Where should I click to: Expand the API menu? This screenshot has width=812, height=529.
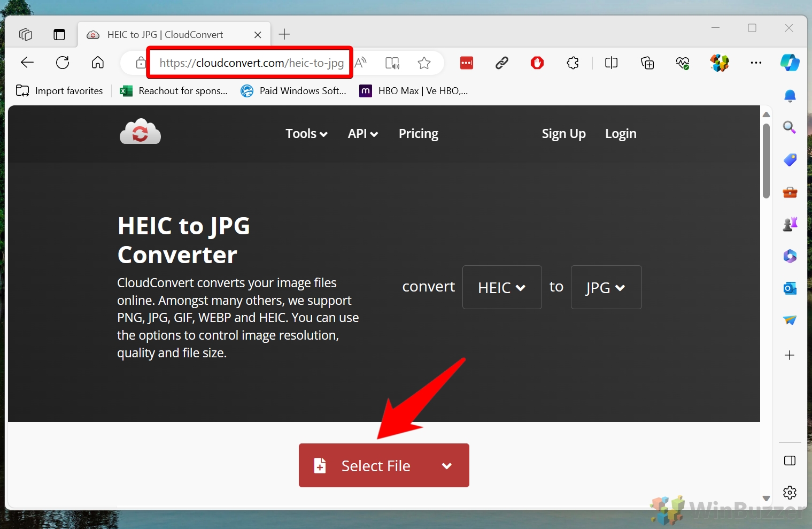[x=363, y=134]
